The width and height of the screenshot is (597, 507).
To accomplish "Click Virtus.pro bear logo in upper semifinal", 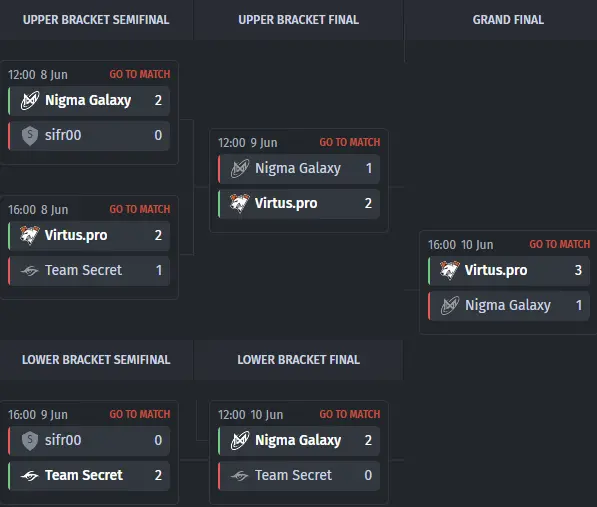I will point(30,235).
